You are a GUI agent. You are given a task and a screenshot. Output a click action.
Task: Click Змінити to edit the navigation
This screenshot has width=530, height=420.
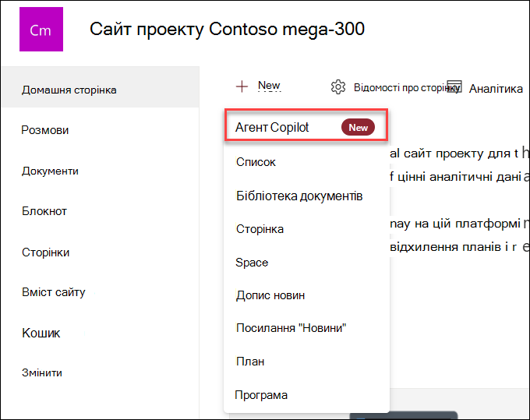point(42,372)
